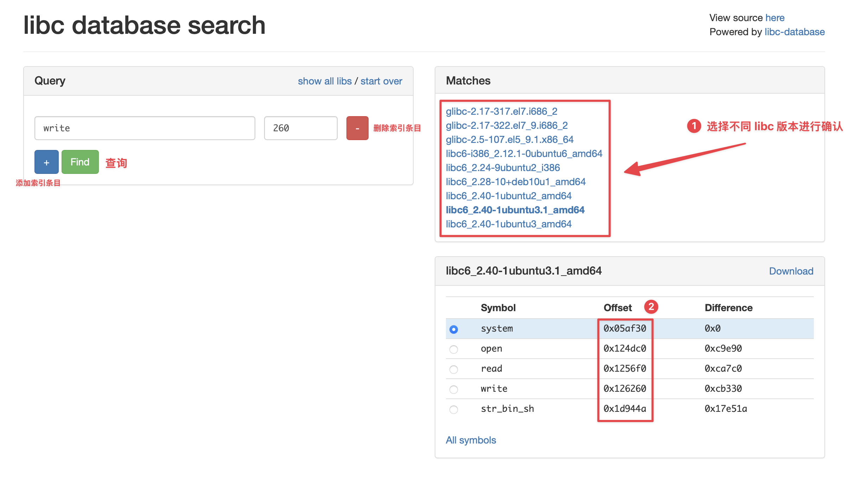Select the glibc-2.17-317.el7.i686_2 match

coord(501,111)
